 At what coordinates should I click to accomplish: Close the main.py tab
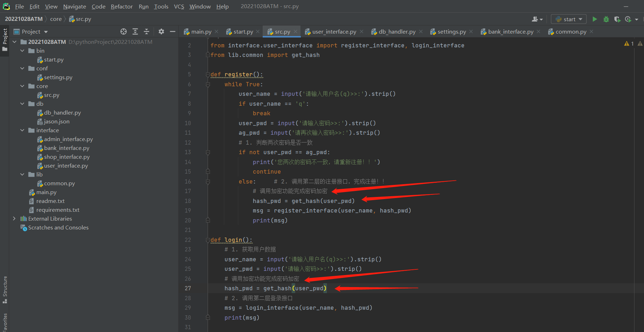click(x=216, y=31)
